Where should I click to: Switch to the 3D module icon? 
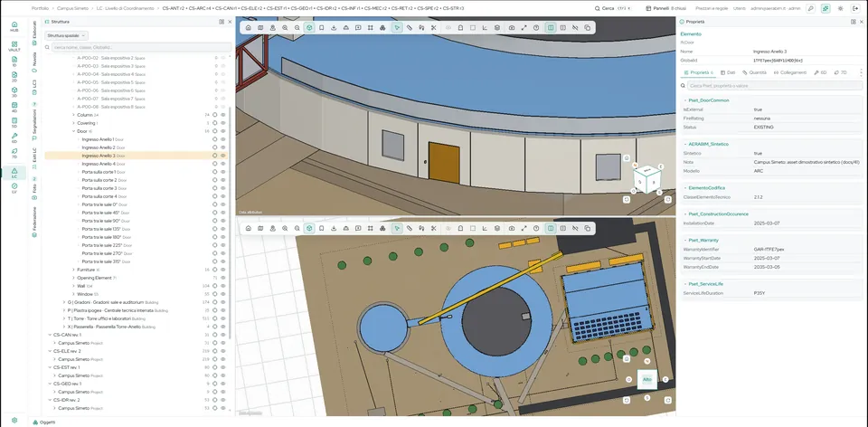coord(14,92)
